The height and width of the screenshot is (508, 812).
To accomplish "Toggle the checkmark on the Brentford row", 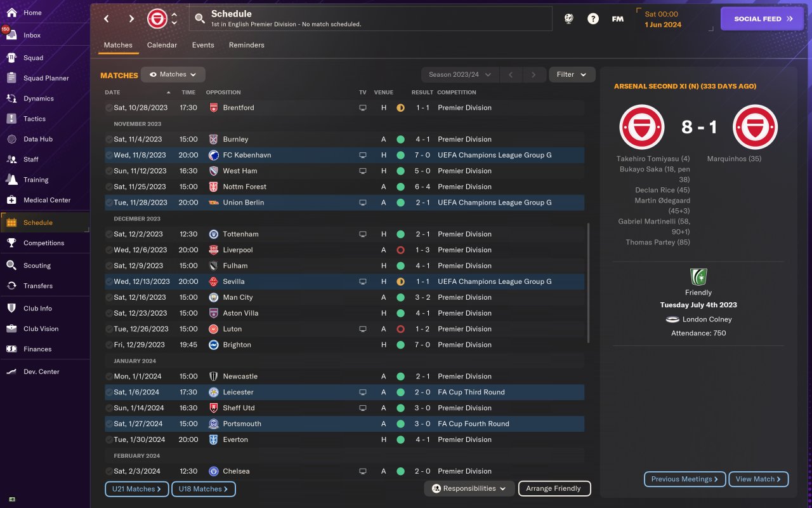I will [x=109, y=108].
